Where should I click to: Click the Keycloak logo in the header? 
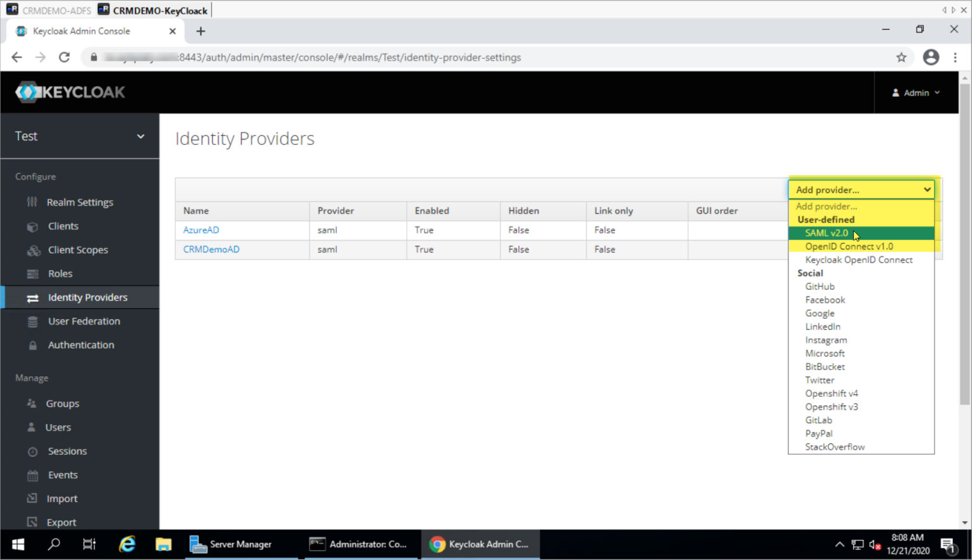click(x=70, y=92)
